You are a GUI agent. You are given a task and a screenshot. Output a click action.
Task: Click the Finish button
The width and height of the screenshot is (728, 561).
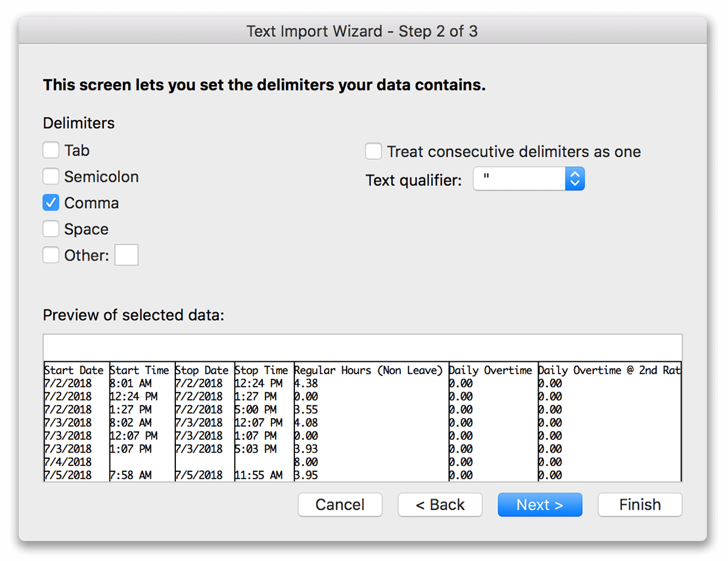[640, 504]
